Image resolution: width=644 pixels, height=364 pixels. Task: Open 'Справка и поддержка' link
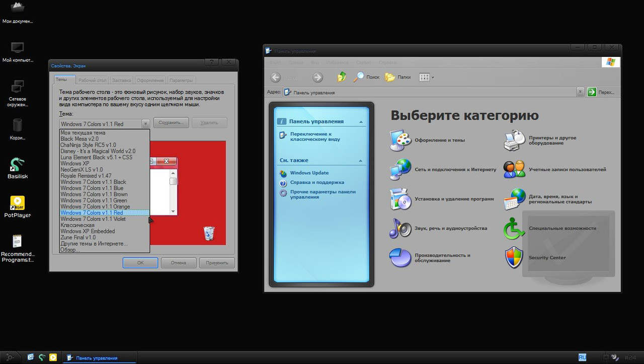click(x=317, y=182)
